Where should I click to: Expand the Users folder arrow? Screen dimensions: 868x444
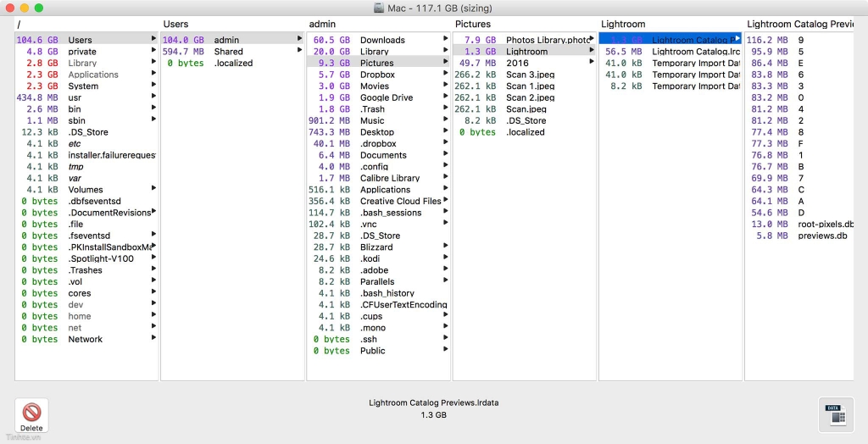(153, 38)
